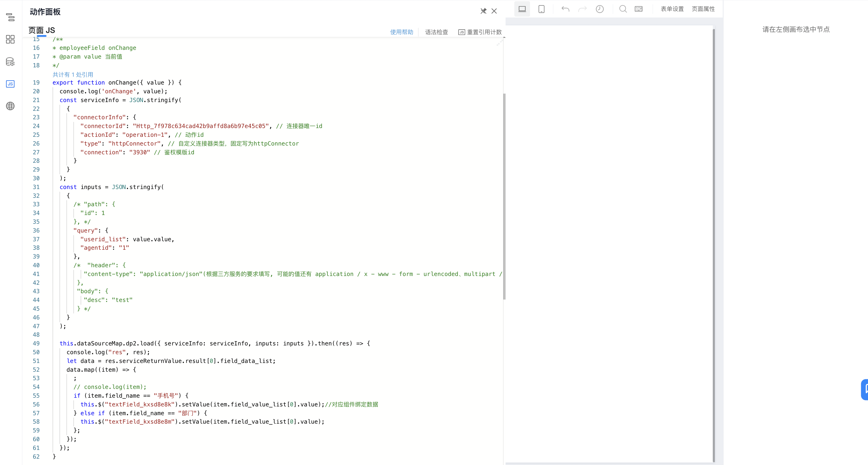This screenshot has height=465, width=868.
Task: Click the 动作面板 panel title
Action: [45, 12]
